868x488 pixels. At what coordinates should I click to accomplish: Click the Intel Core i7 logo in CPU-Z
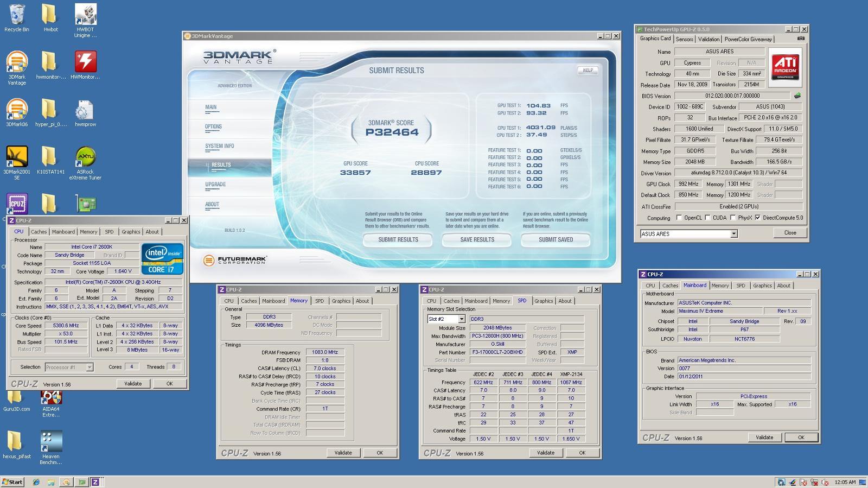click(162, 258)
